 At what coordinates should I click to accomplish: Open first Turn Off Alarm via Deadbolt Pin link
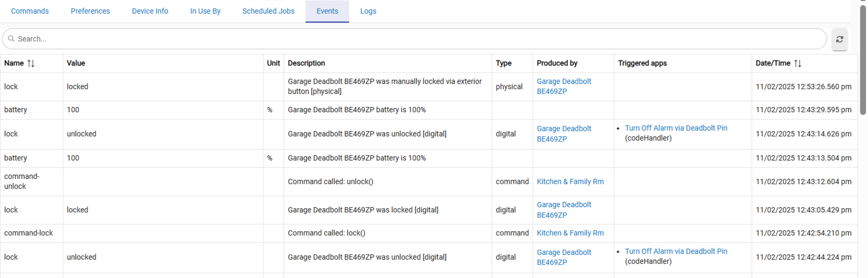click(676, 128)
